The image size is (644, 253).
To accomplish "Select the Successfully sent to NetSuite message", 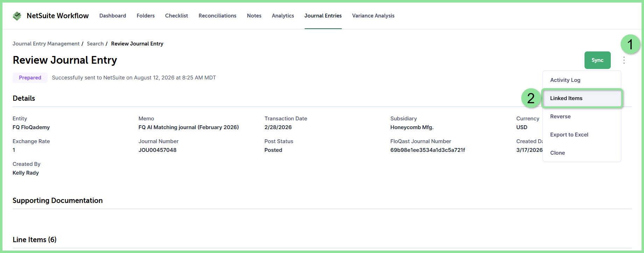I will [x=134, y=78].
